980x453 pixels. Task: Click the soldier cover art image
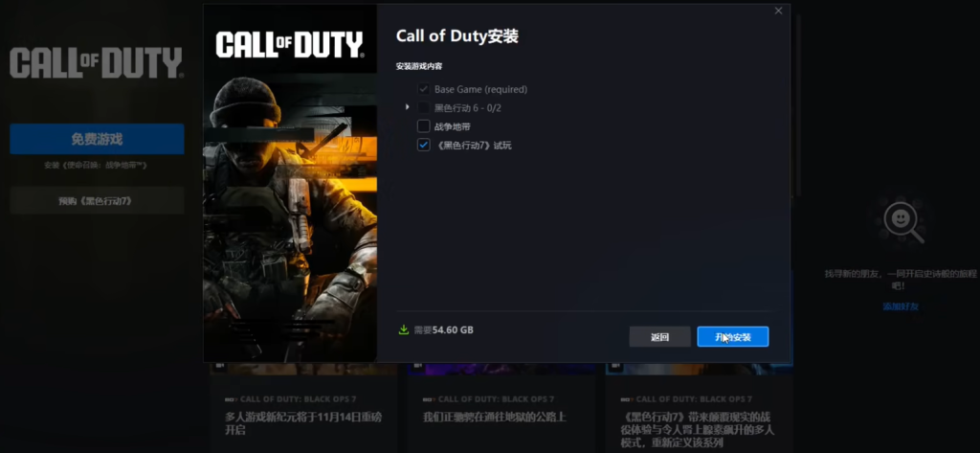click(x=289, y=220)
